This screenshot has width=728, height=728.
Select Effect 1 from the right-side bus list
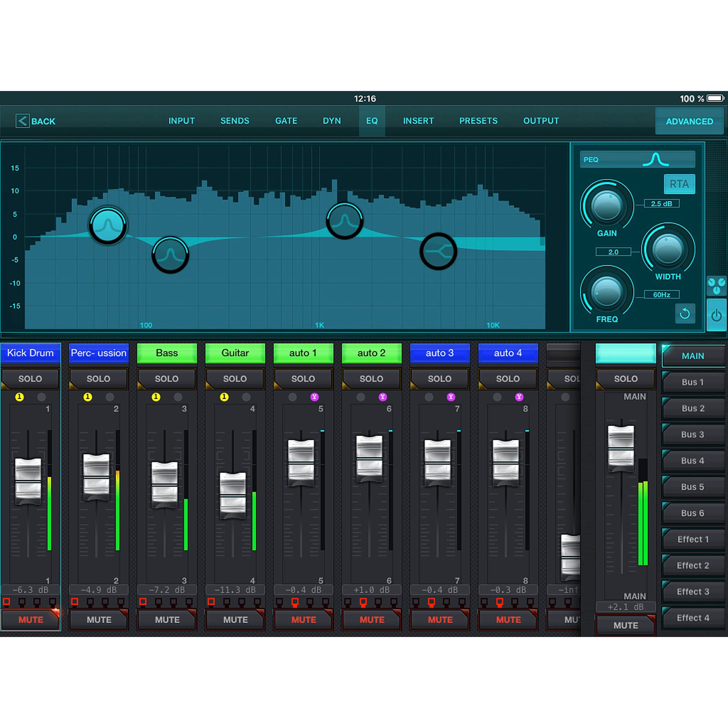(x=693, y=539)
